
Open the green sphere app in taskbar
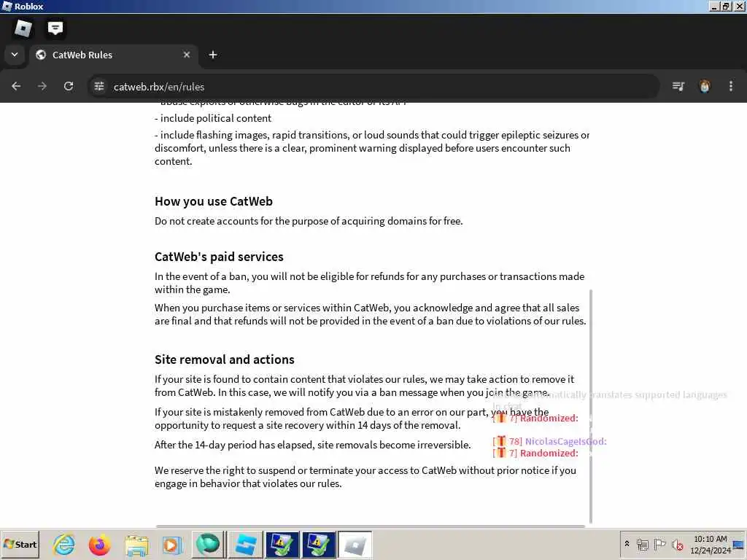208,545
